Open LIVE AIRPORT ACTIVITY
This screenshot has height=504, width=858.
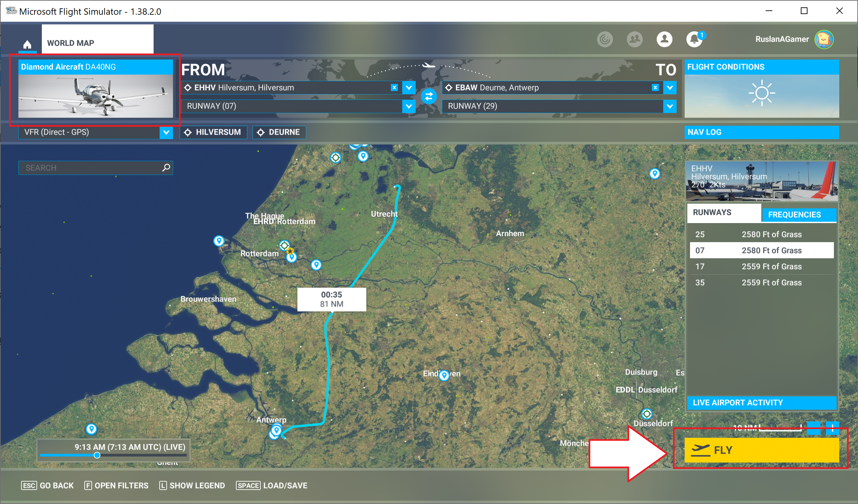point(762,403)
